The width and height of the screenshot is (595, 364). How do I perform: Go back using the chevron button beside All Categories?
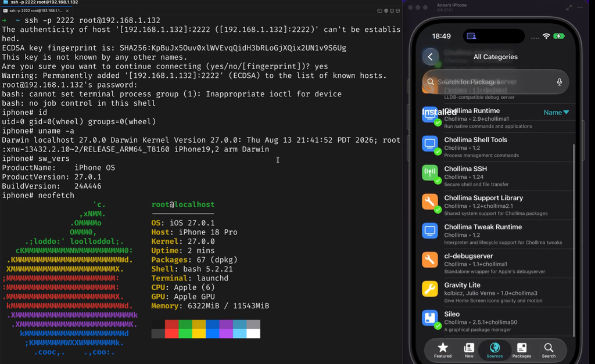431,57
